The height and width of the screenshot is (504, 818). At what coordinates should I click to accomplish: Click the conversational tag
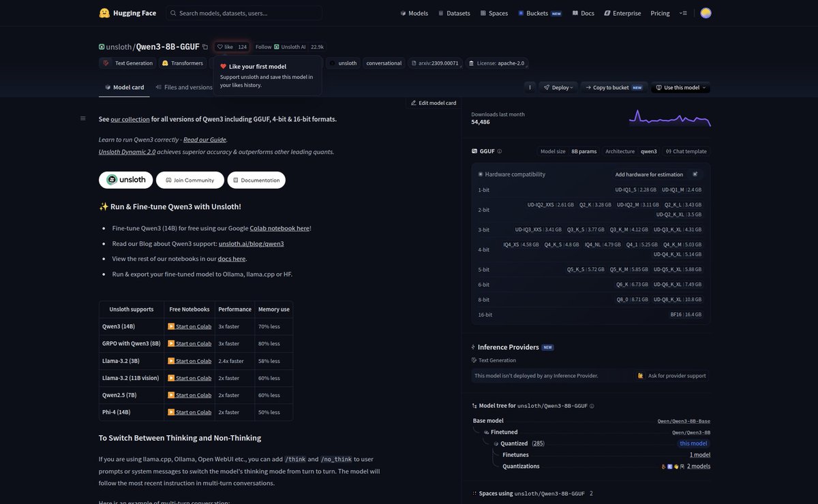pos(384,63)
